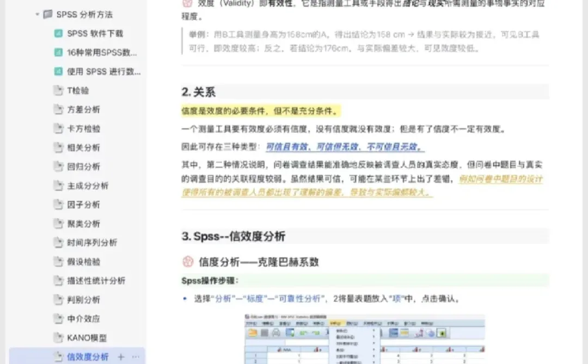This screenshot has width=588, height=364.
Task: Click the green page icon of "16种常用SPSS数..."
Action: coord(59,52)
